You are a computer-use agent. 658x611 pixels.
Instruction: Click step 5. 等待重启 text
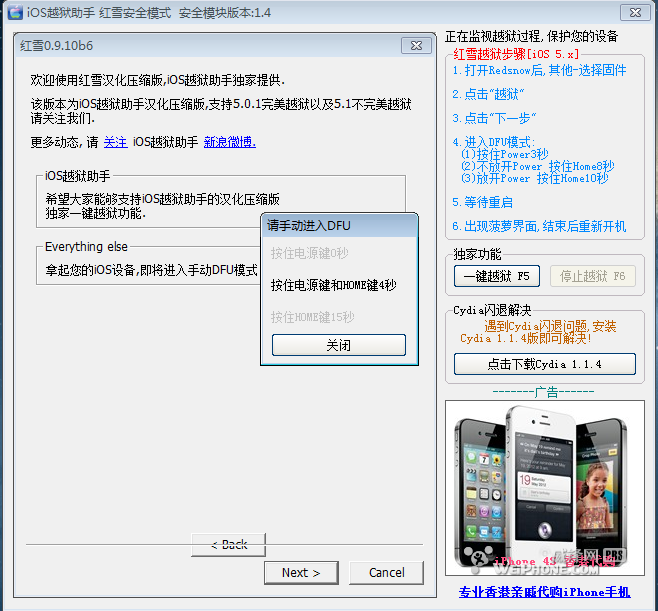pos(483,202)
